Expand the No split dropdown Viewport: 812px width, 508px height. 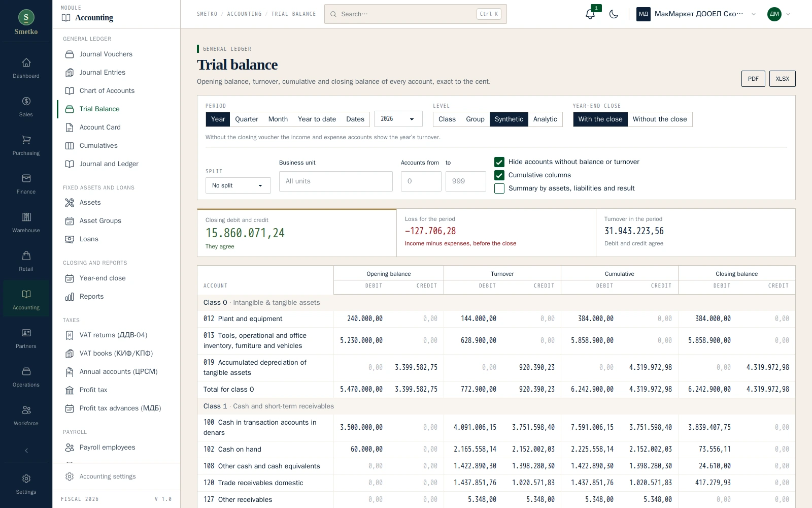tap(238, 185)
